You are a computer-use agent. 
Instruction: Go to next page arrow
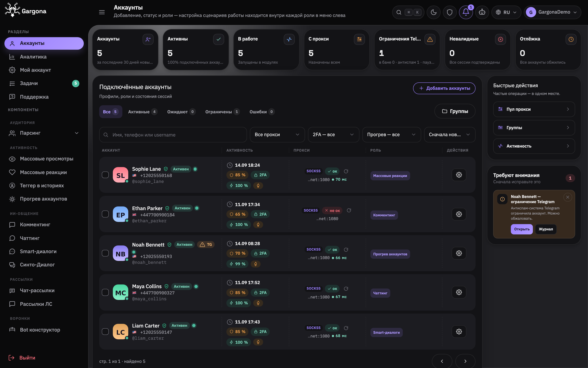[x=465, y=361]
